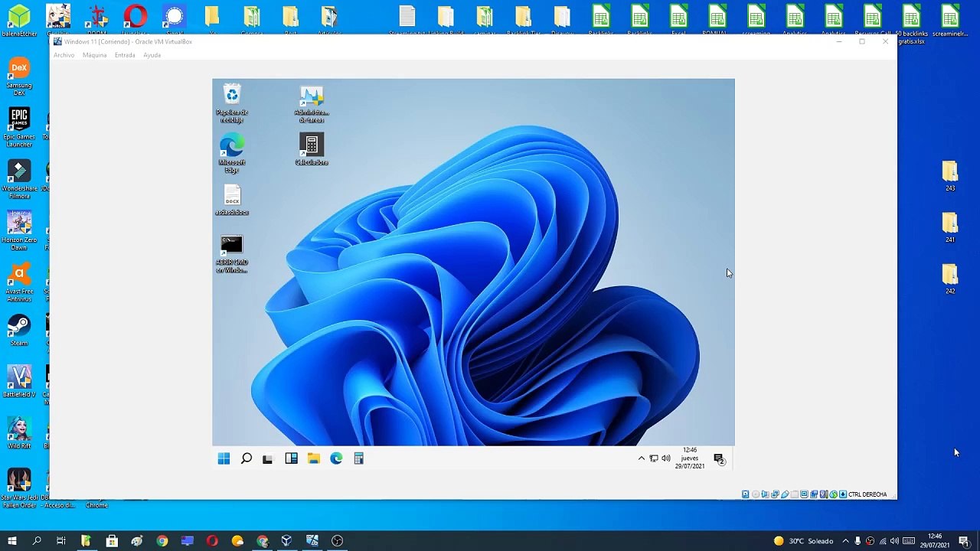Click the green network/globe indicator in VirtualBox status bar
Viewport: 980px width, 551px height.
coord(833,494)
